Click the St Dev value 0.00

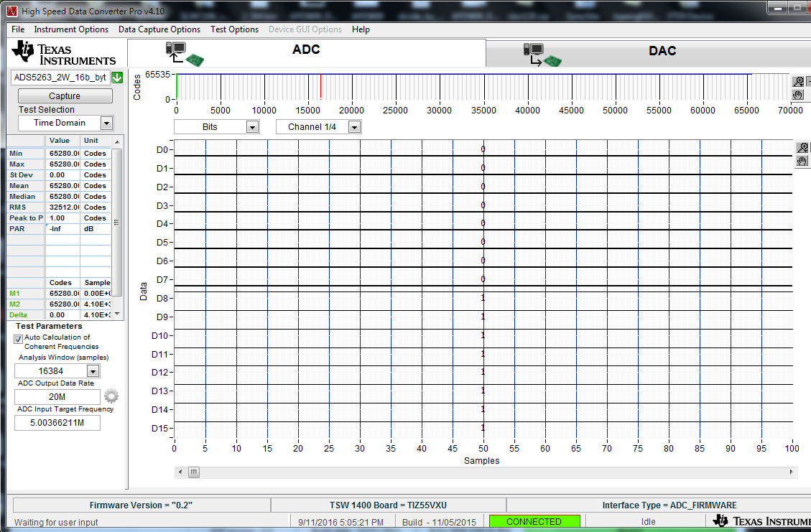coord(63,175)
